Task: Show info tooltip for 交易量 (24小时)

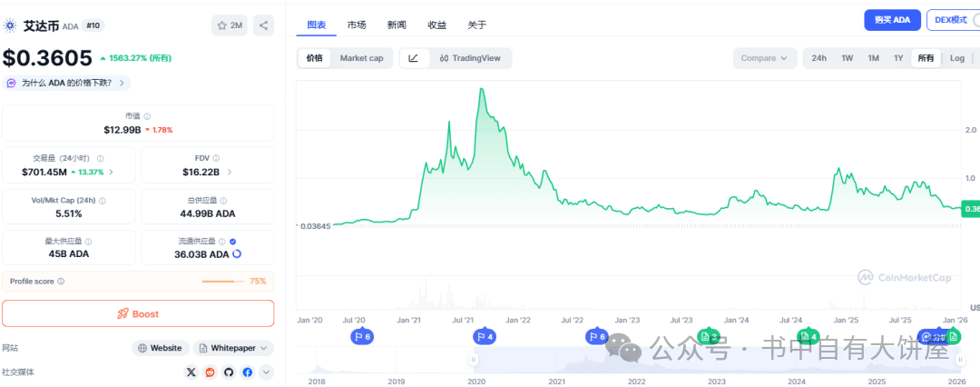Action: pyautogui.click(x=100, y=159)
